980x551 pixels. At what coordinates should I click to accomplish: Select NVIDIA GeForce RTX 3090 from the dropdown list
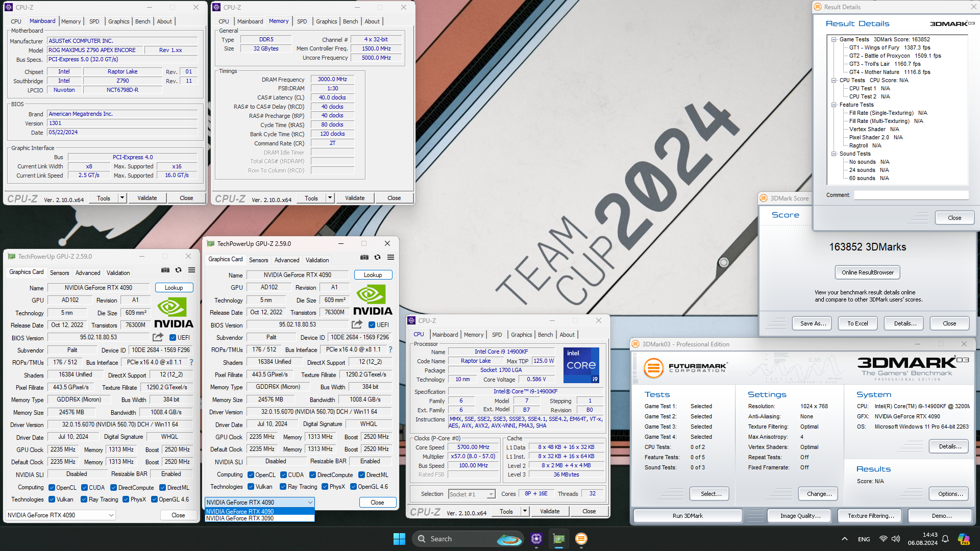pyautogui.click(x=259, y=518)
